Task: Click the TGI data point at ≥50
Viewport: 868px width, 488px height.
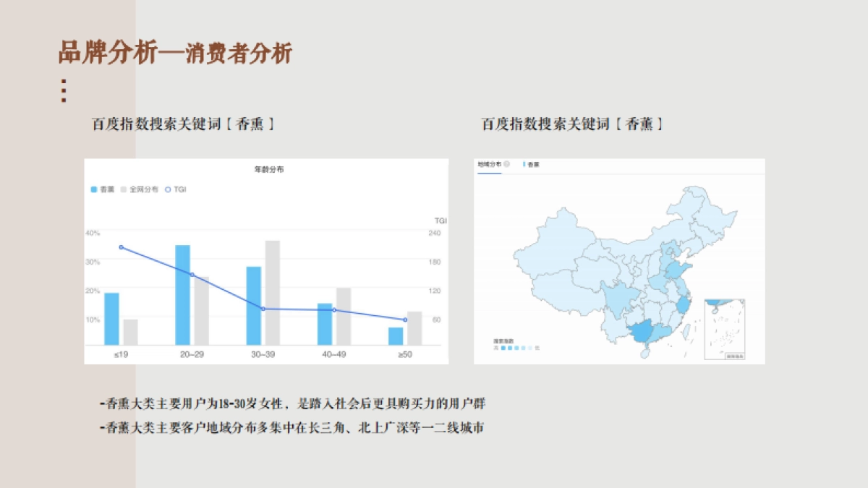Action: (404, 320)
